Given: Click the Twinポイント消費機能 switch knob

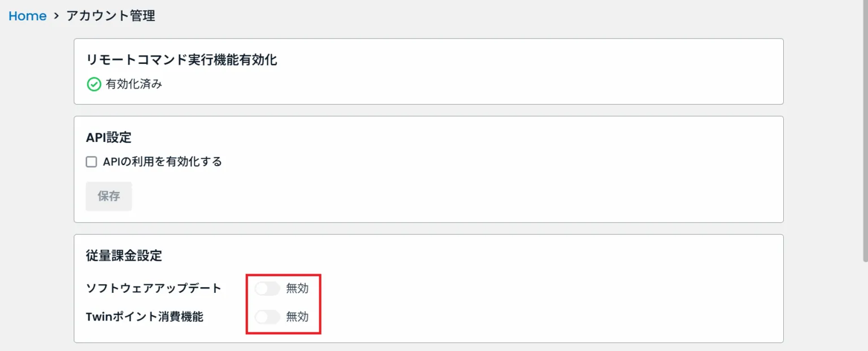Looking at the screenshot, I should pyautogui.click(x=262, y=317).
